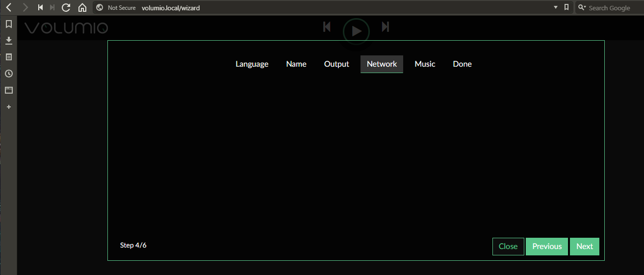
Task: Go back with the browser back arrow
Action: [9, 7]
